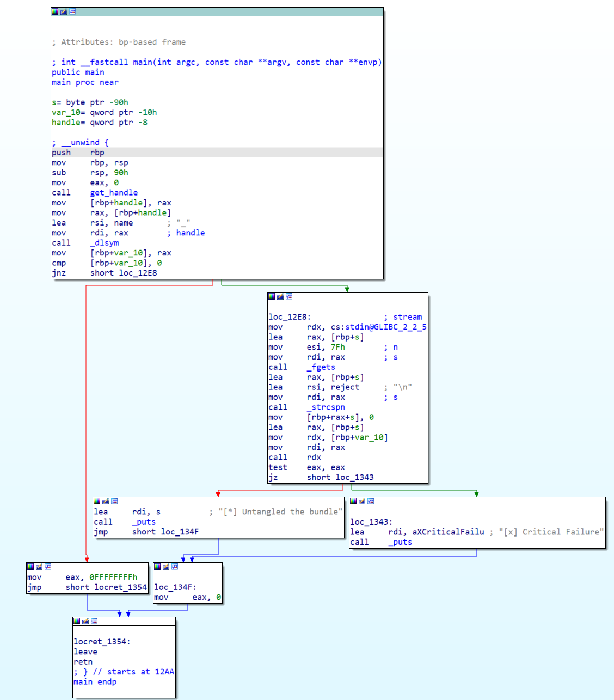Viewport: 614px width, 700px height.
Task: Click the aXCriticalFailu string reference
Action: (x=436, y=532)
